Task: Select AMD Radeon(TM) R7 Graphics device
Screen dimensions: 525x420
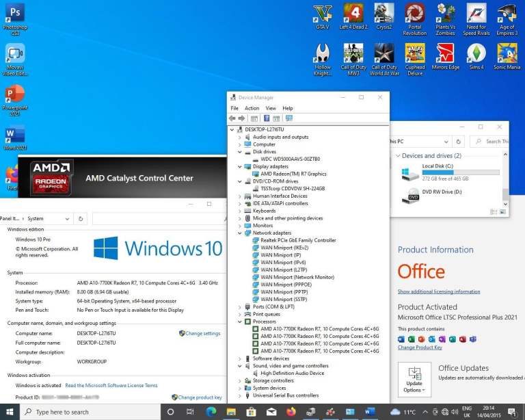Action: click(293, 174)
